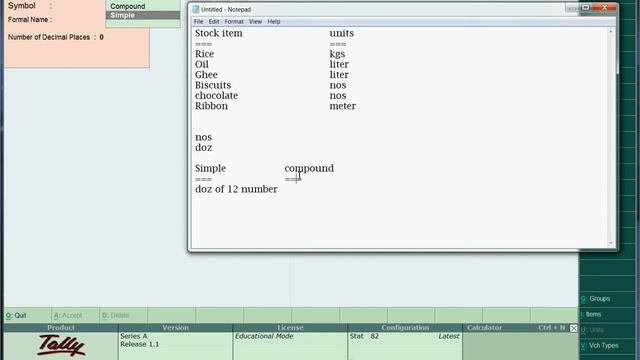Click 'units' heading in Notepad
The height and width of the screenshot is (360, 640).
[342, 33]
